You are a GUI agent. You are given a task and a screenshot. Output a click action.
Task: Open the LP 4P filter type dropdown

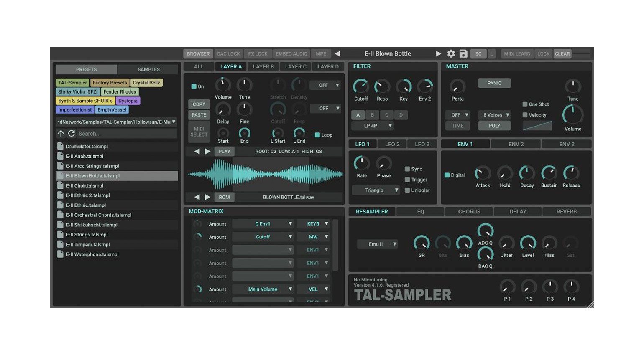click(373, 125)
